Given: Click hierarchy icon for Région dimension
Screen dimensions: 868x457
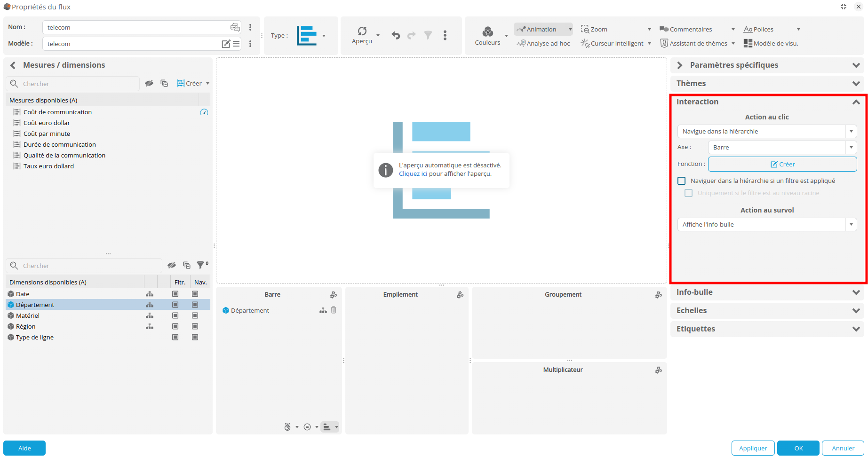Looking at the screenshot, I should pyautogui.click(x=150, y=327).
